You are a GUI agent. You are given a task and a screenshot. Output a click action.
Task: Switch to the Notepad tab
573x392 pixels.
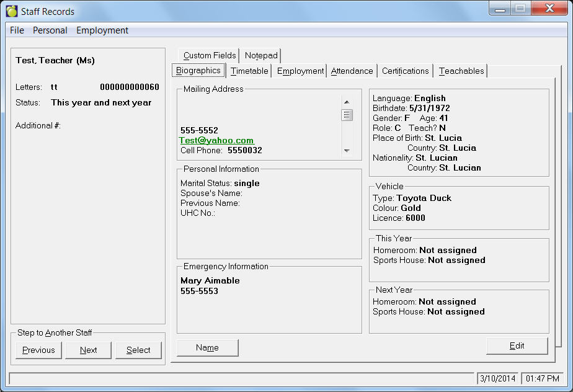click(261, 55)
